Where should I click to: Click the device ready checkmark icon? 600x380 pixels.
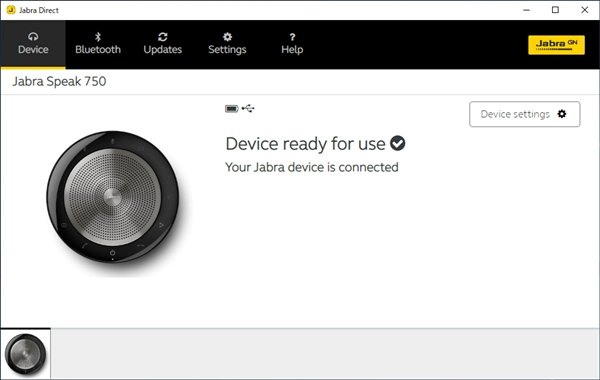click(398, 144)
